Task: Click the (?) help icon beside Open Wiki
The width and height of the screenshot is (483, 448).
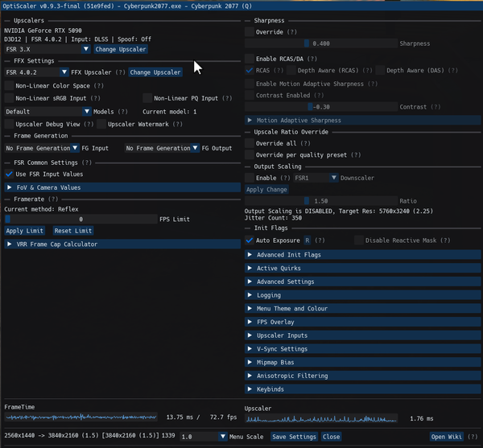Action: [473, 437]
